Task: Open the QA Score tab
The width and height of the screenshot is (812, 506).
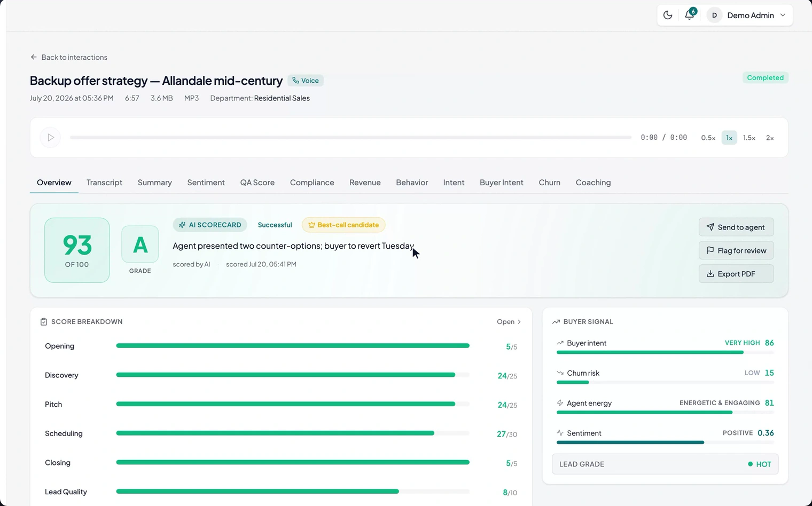Action: (x=257, y=183)
